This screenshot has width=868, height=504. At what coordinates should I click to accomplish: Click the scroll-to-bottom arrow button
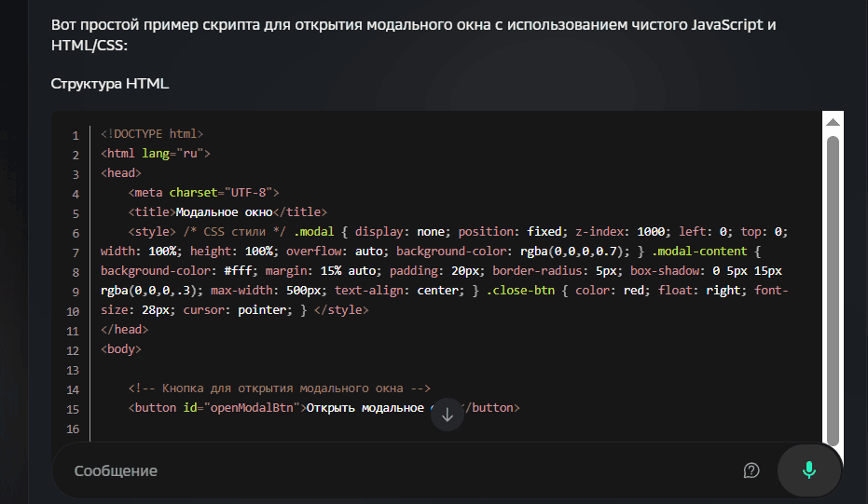(448, 415)
